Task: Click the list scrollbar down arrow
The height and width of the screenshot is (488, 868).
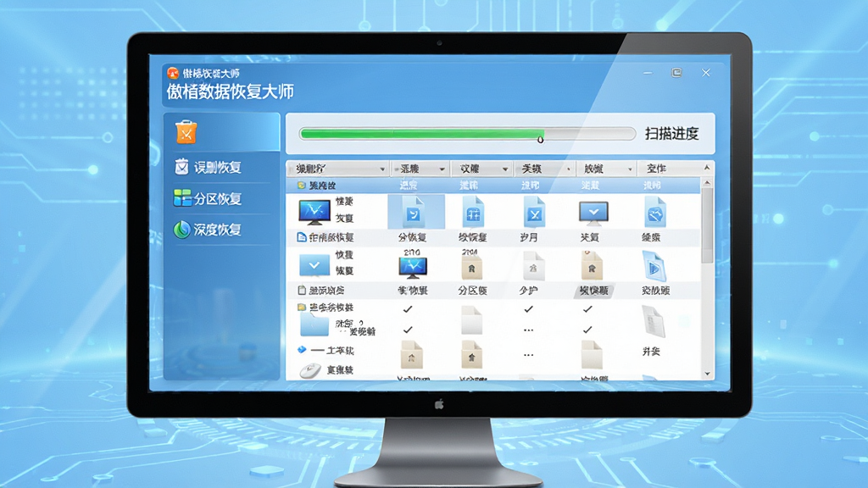Action: (x=707, y=374)
